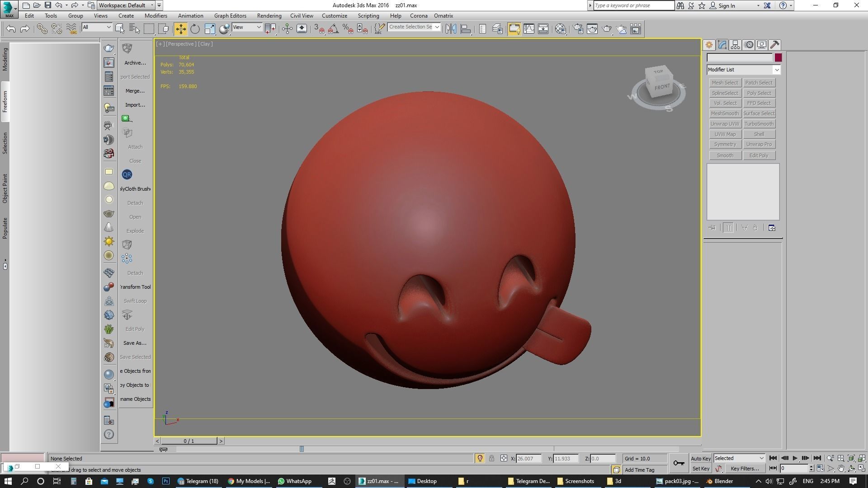Image resolution: width=868 pixels, height=488 pixels.
Task: Open the Ornatrix menu
Action: [x=443, y=15]
